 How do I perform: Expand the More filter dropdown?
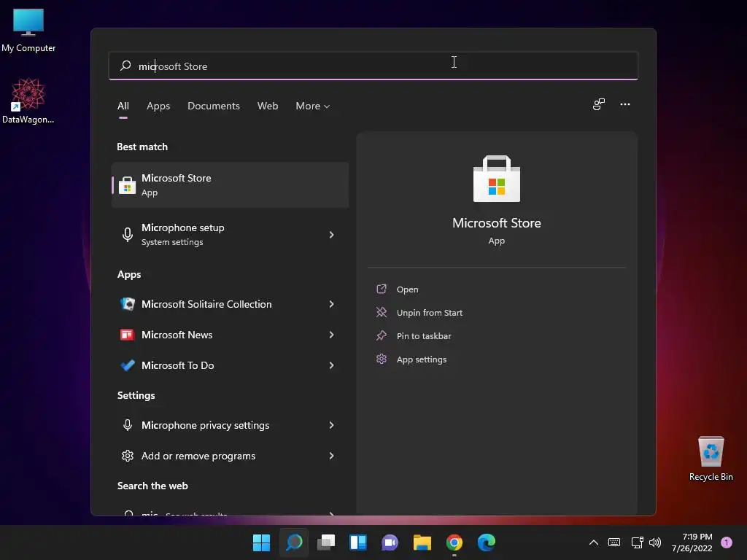tap(312, 106)
